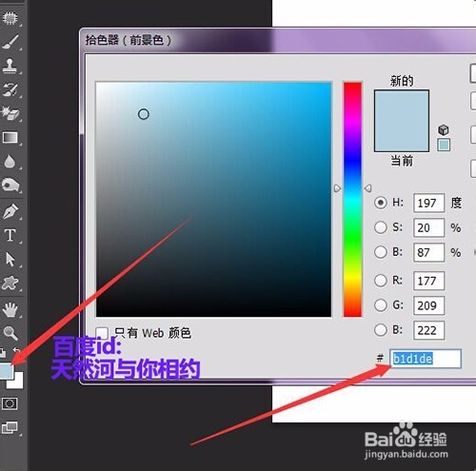Image resolution: width=476 pixels, height=471 pixels.
Task: Click the new color preview box
Action: (x=402, y=106)
